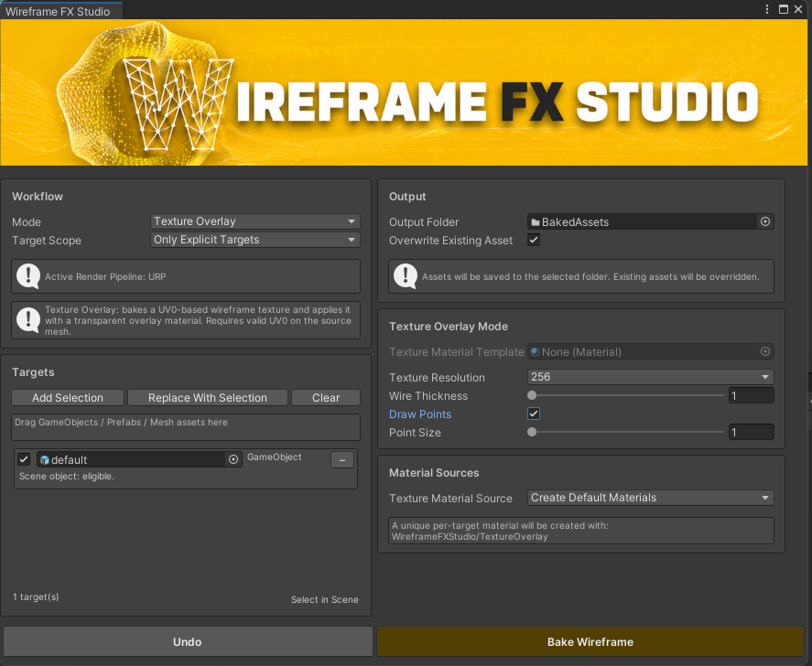Close the Wireframe FX Studio window
The height and width of the screenshot is (666, 812).
click(x=798, y=9)
